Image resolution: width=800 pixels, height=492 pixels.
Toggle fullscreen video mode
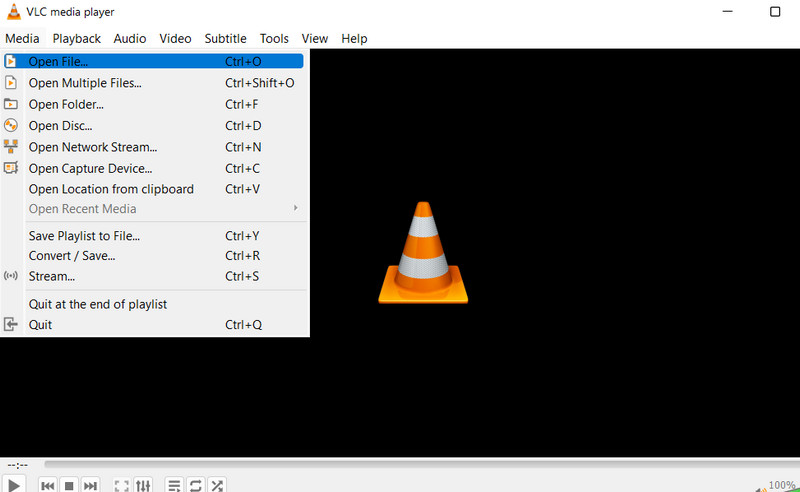pos(121,486)
